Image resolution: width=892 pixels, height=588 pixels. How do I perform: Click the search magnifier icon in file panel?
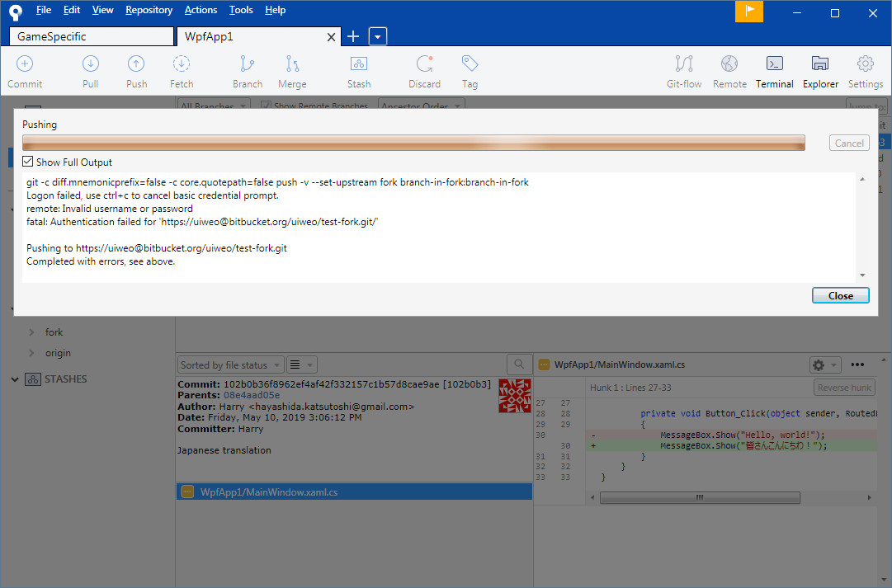519,365
